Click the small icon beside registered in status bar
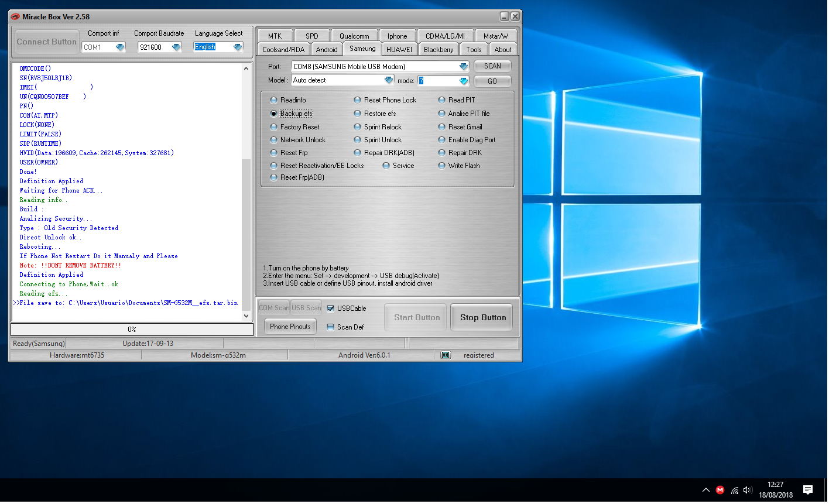Image resolution: width=829 pixels, height=504 pixels. tap(446, 355)
